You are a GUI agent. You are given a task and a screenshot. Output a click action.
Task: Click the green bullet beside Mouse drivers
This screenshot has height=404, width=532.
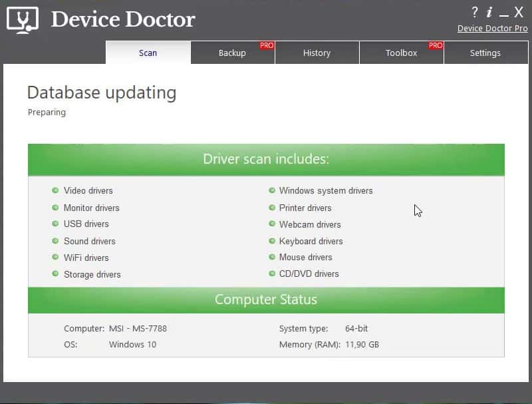pyautogui.click(x=272, y=257)
